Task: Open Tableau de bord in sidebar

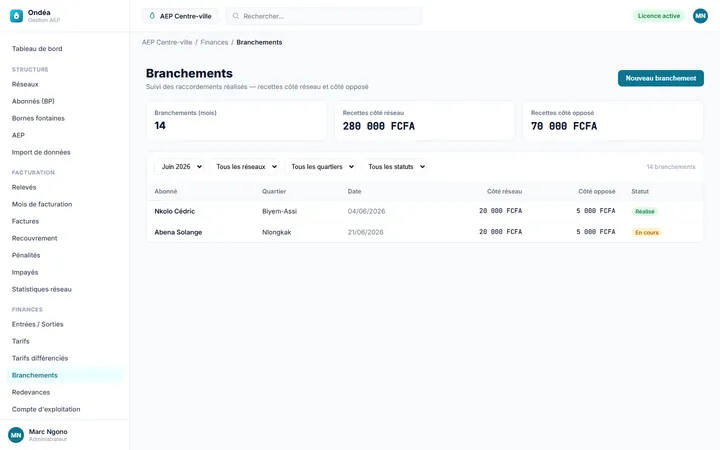Action: 37,49
